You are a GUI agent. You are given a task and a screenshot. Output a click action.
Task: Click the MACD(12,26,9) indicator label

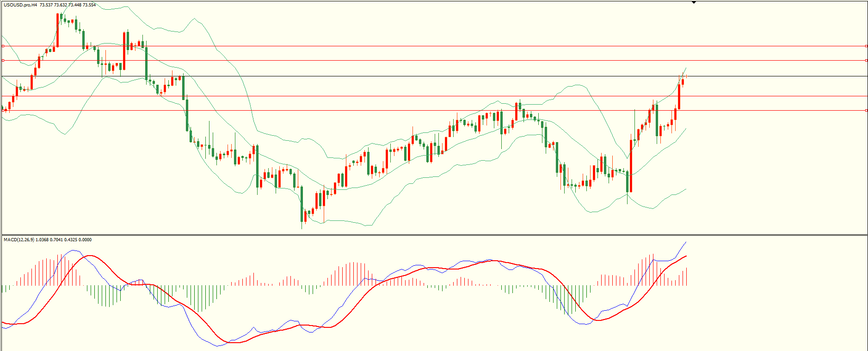(x=18, y=240)
